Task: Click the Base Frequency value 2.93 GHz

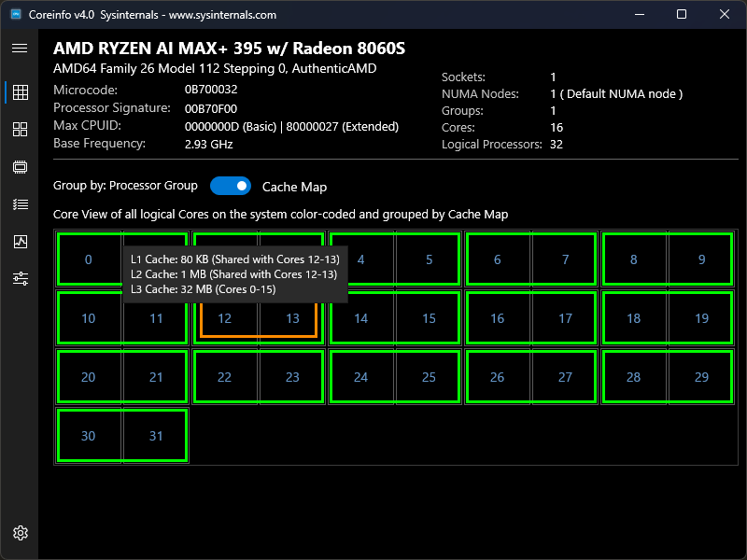Action: tap(208, 145)
